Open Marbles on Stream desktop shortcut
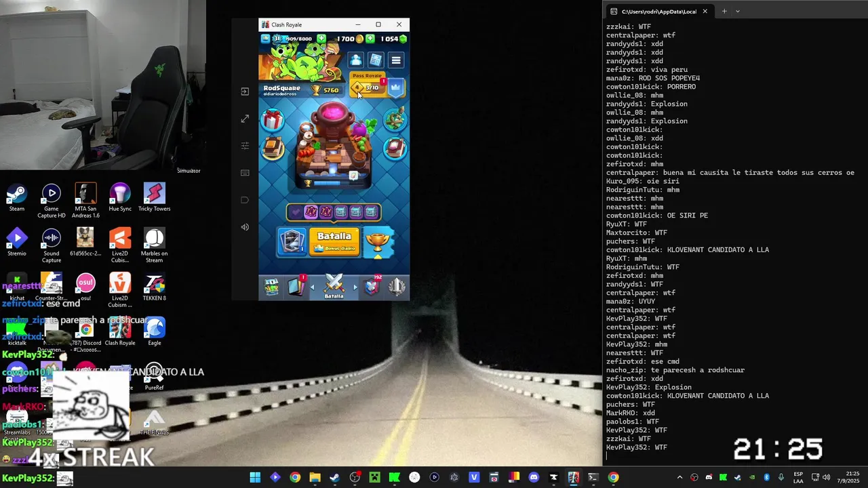The width and height of the screenshot is (868, 488). (x=154, y=245)
